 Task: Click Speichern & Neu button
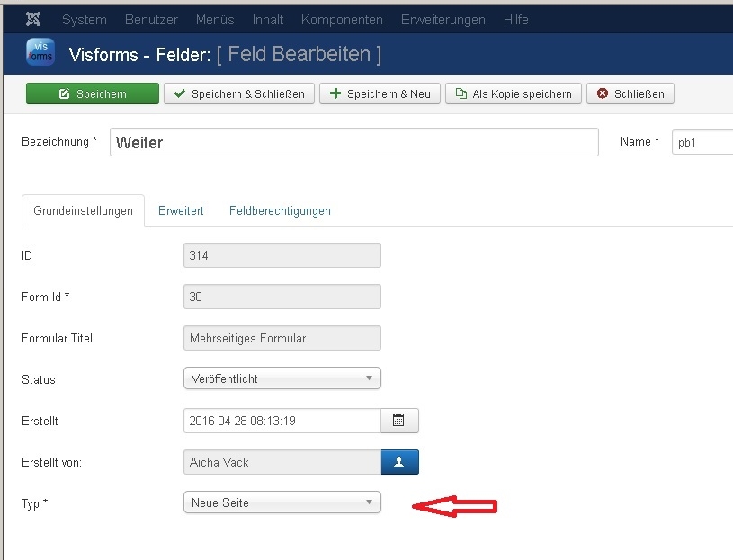380,93
